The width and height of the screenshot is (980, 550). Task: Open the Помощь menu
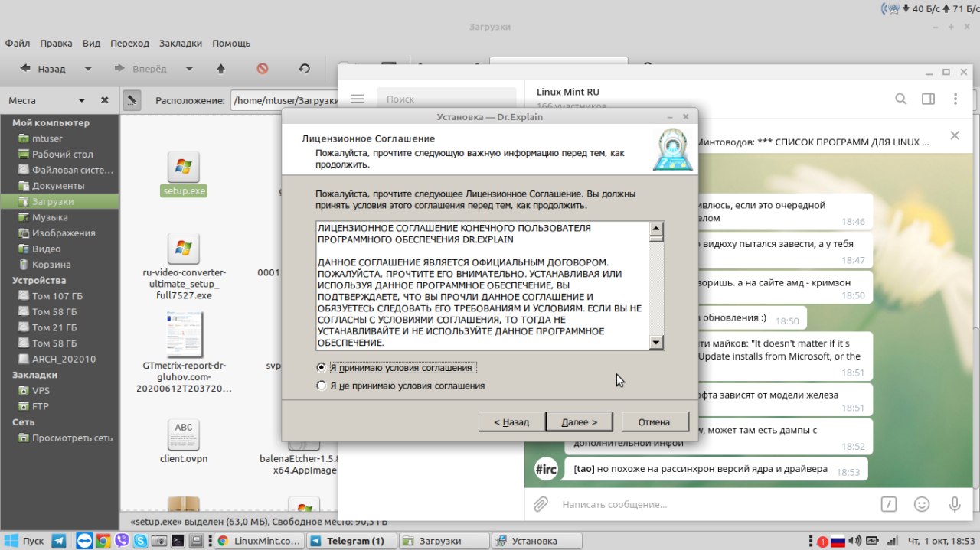pyautogui.click(x=231, y=44)
